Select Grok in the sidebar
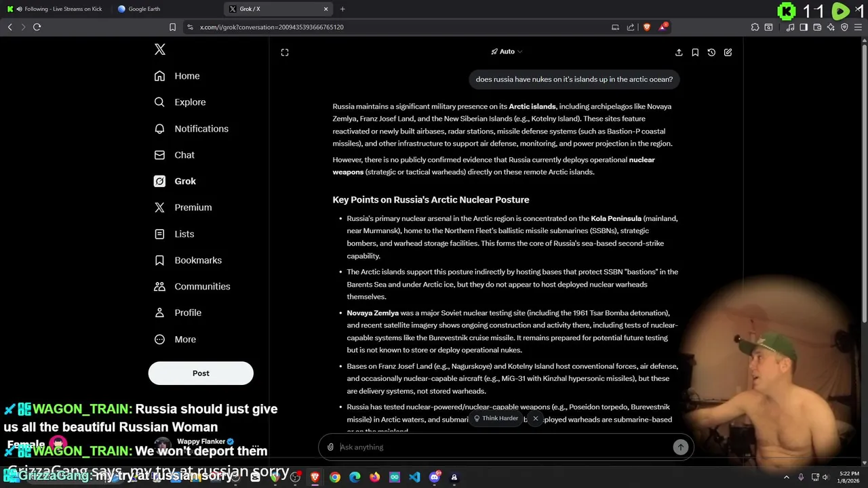Image resolution: width=868 pixels, height=488 pixels. 175,181
